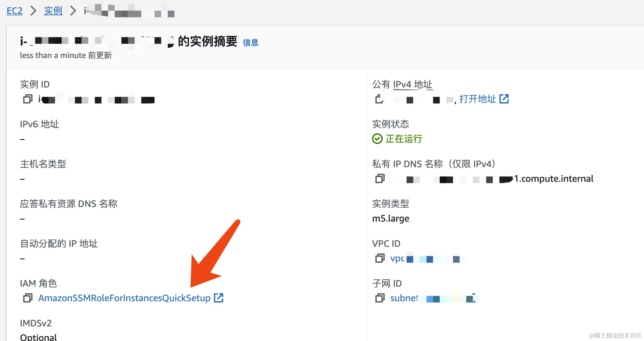
Task: Copy the private IP DNS name
Action: (380, 179)
